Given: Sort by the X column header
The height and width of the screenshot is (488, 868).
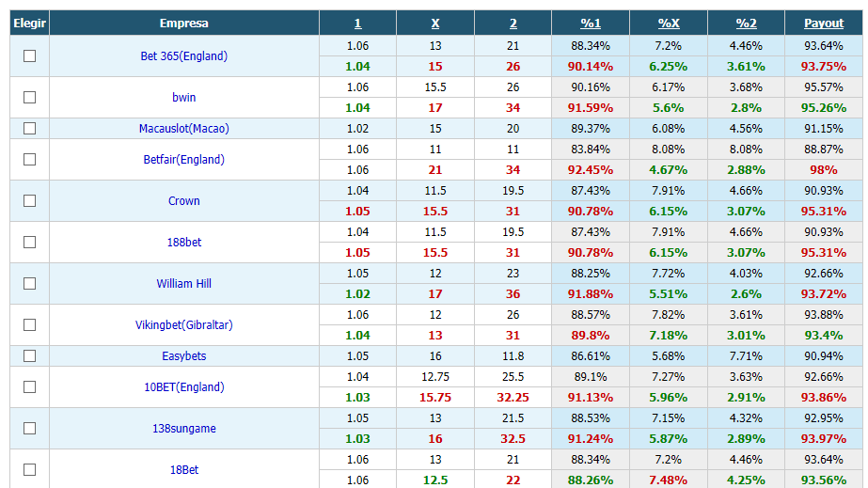Looking at the screenshot, I should pos(435,24).
